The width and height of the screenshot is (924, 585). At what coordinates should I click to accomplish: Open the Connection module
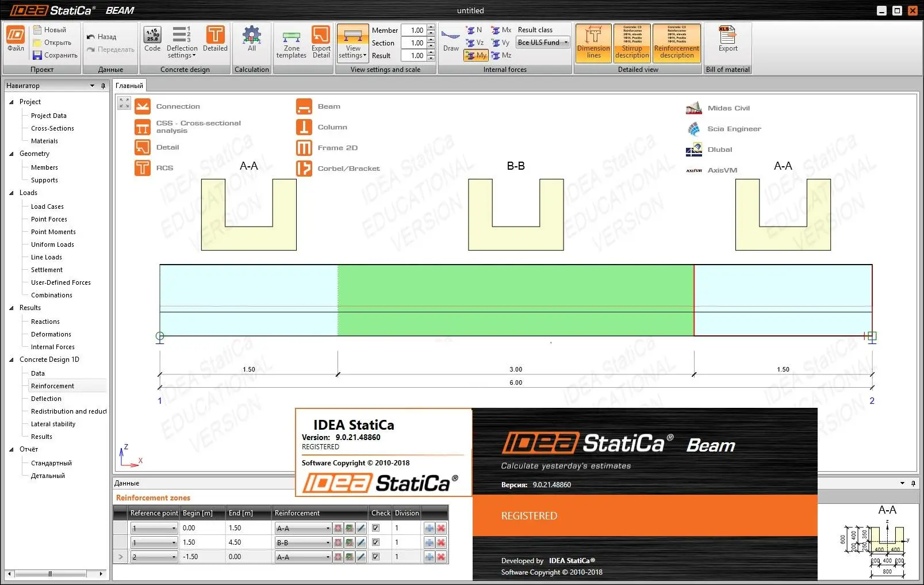coord(167,106)
